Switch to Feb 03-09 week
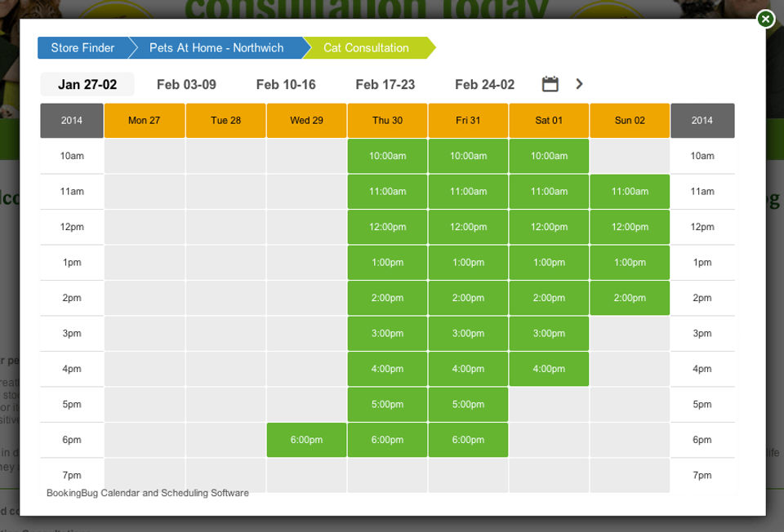784x532 pixels. tap(186, 84)
